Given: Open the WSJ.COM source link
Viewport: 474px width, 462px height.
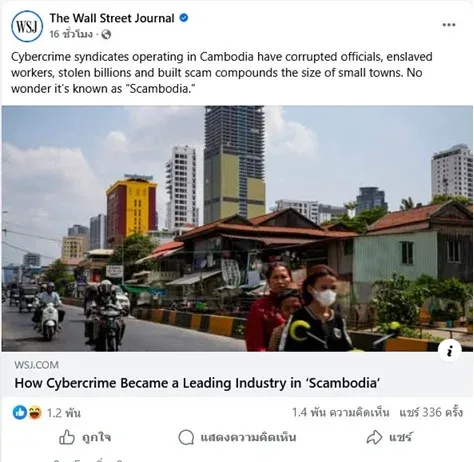Looking at the screenshot, I should tap(37, 365).
